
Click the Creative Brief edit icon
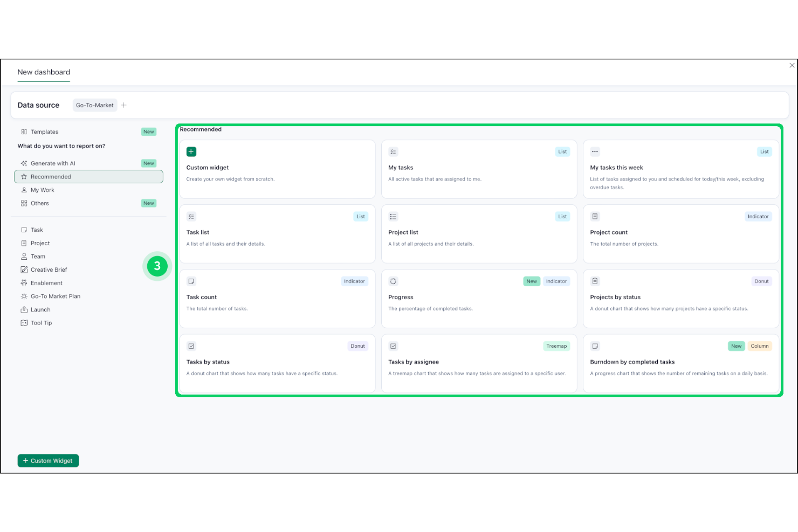(24, 270)
